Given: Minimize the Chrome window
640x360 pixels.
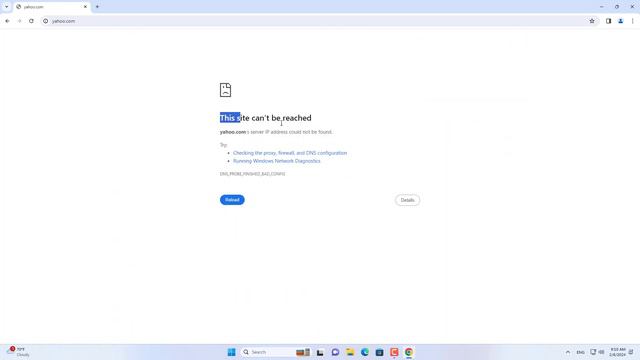Looking at the screenshot, I should (601, 7).
